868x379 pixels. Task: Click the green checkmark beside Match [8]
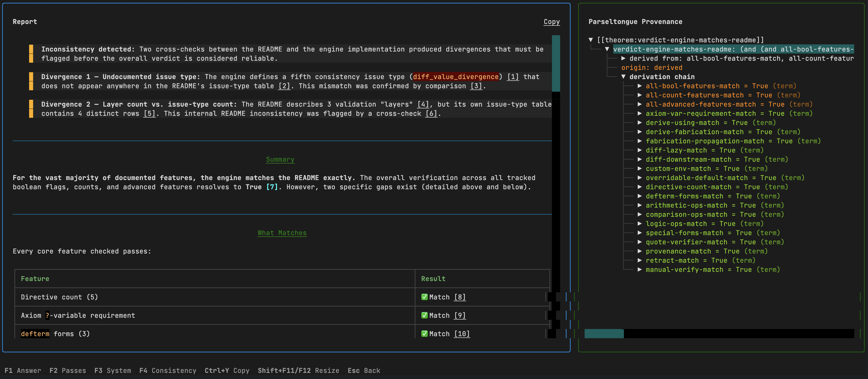click(x=424, y=297)
